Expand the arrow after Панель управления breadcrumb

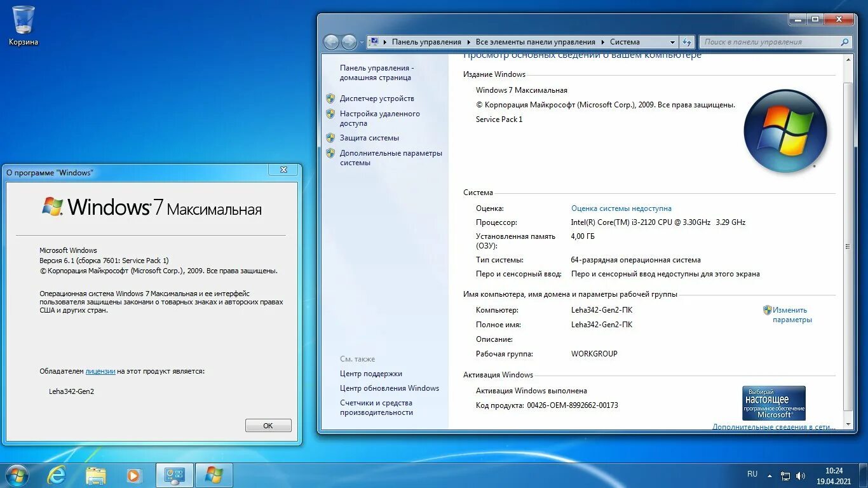[x=468, y=42]
